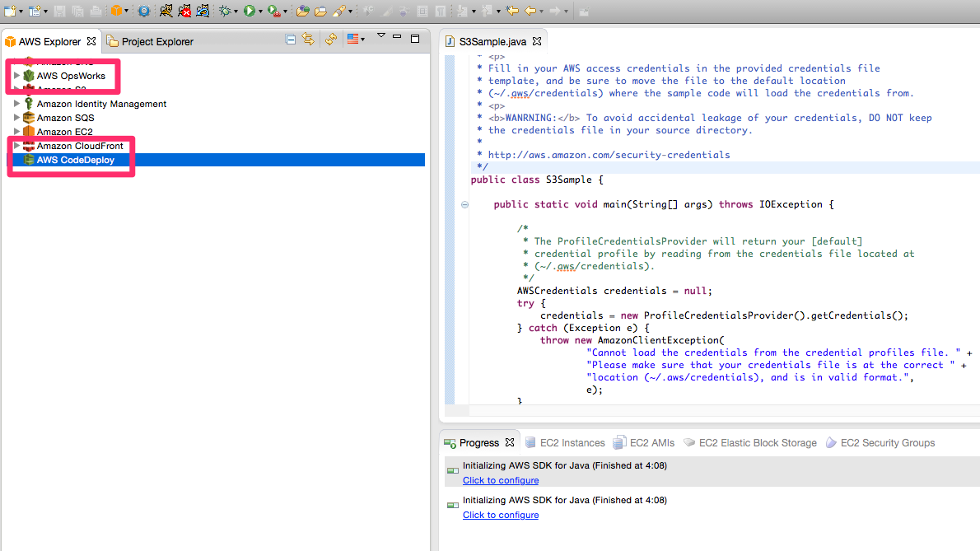
Task: Click Link with Editor arrows icon
Action: pyautogui.click(x=308, y=39)
